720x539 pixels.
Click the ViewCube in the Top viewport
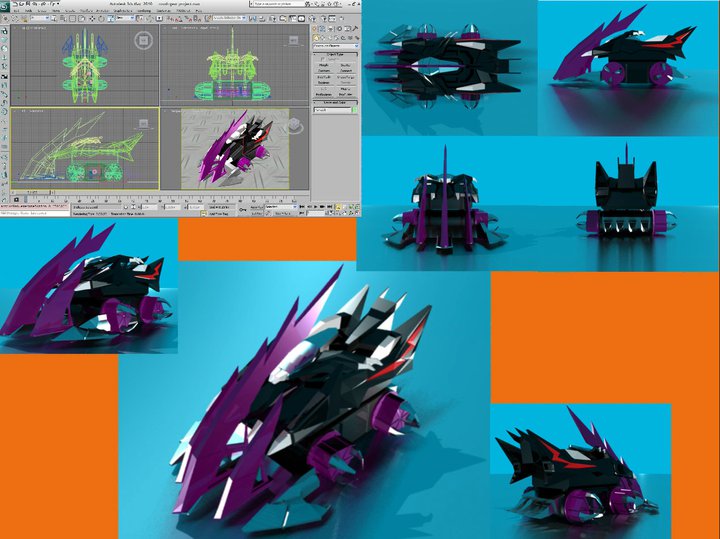tap(143, 40)
